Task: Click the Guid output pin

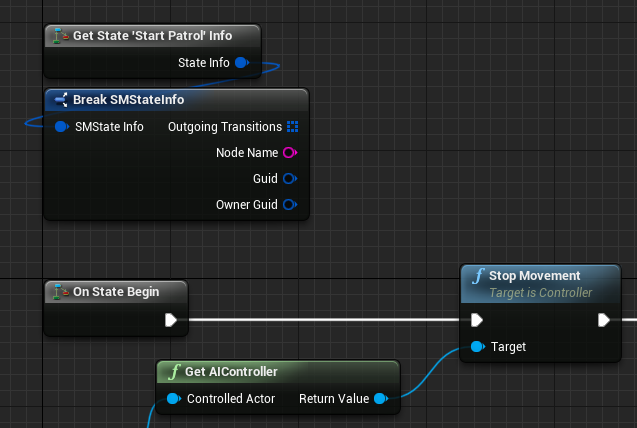Action: [x=290, y=179]
